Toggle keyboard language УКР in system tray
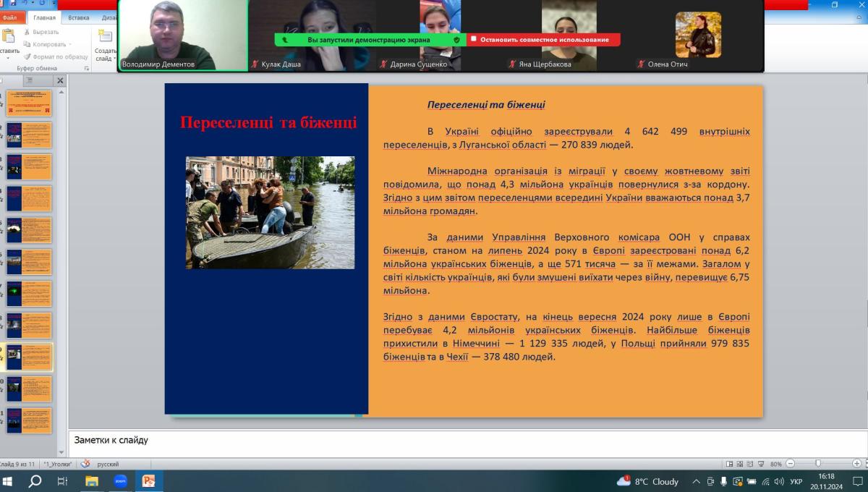The image size is (868, 492). tap(796, 481)
